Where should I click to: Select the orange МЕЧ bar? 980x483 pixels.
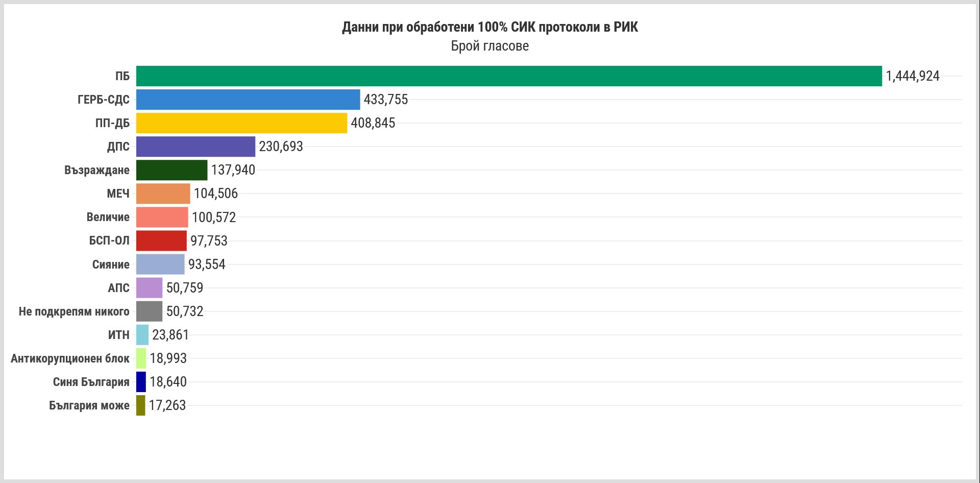(x=163, y=194)
